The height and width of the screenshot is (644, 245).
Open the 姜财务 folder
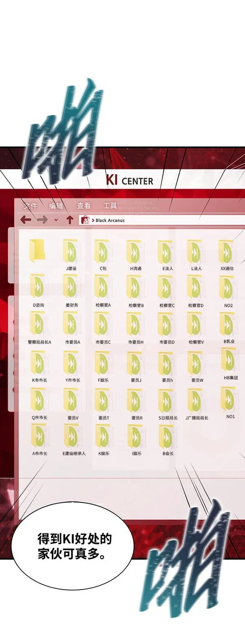(71, 289)
